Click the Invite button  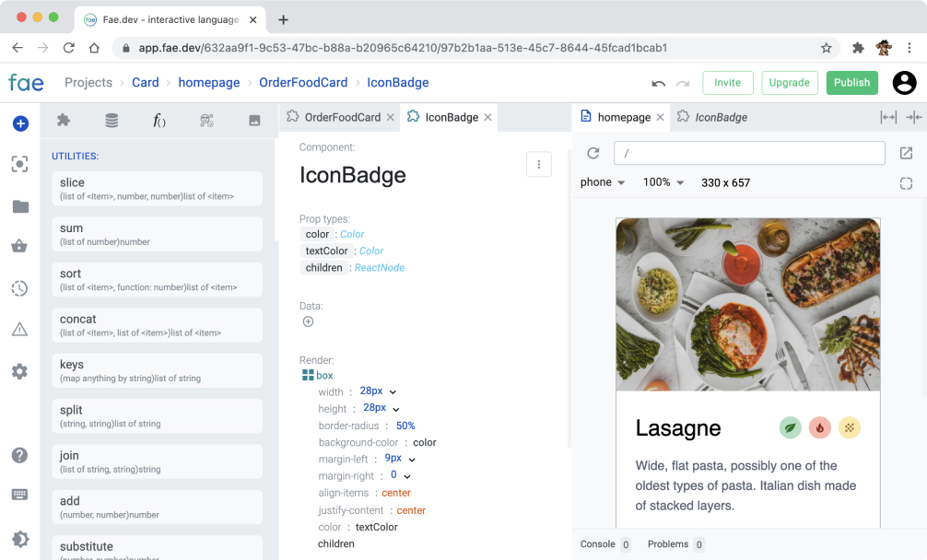(728, 83)
